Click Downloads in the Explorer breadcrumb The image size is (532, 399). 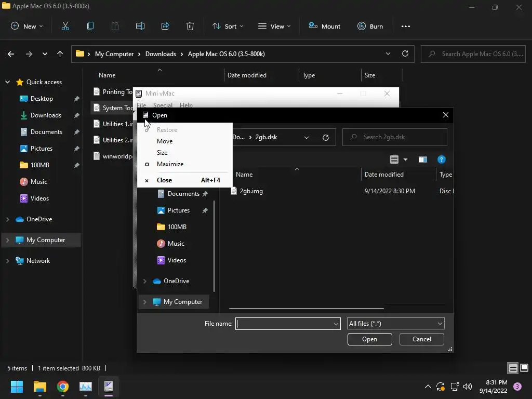click(x=161, y=54)
